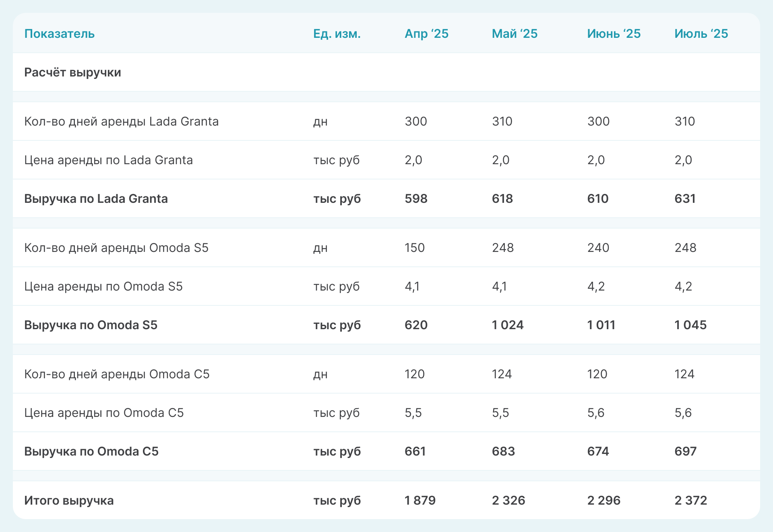Click Кол-во дней аренды Lada Granta label
Screen dimensions: 773x532
tap(121, 122)
